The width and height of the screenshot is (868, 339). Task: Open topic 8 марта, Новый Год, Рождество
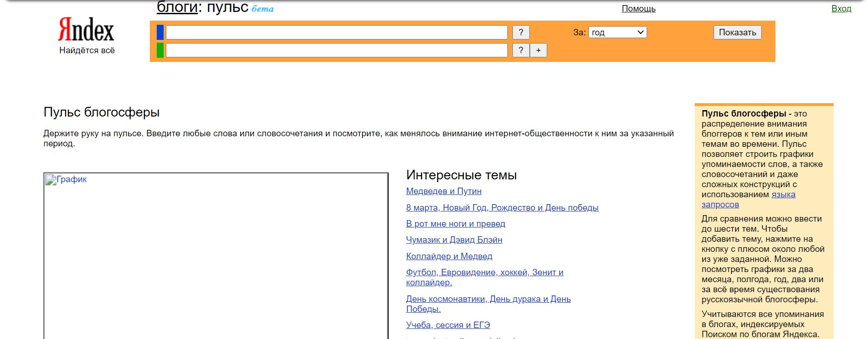[x=502, y=208]
